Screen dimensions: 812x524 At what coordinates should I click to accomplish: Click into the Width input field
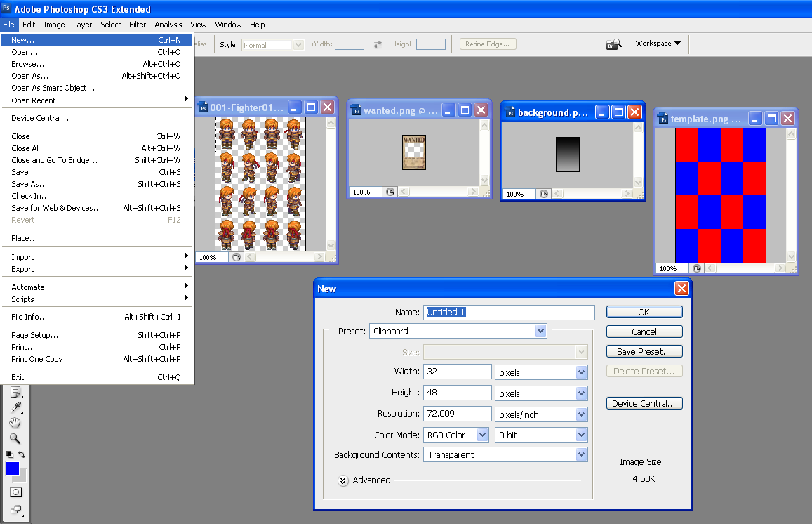click(457, 372)
